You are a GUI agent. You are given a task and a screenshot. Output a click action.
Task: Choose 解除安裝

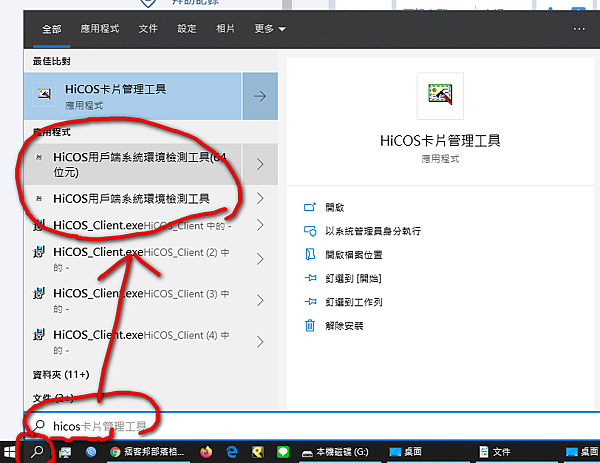tap(344, 326)
